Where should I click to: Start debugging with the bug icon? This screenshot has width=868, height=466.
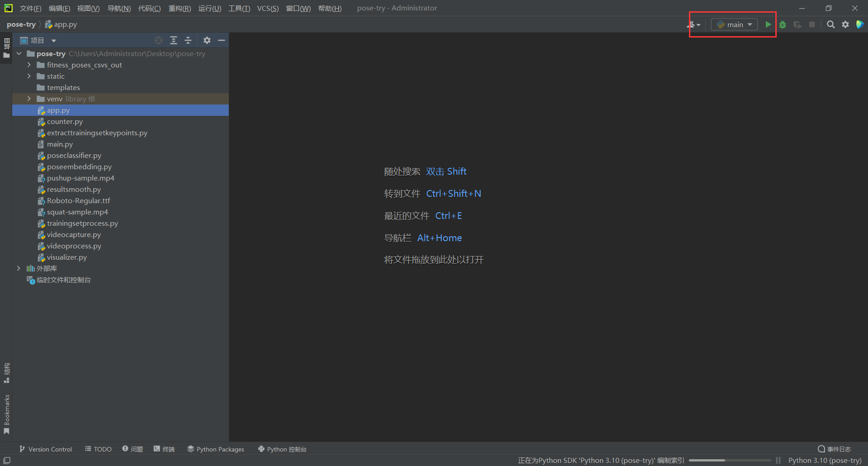[783, 24]
